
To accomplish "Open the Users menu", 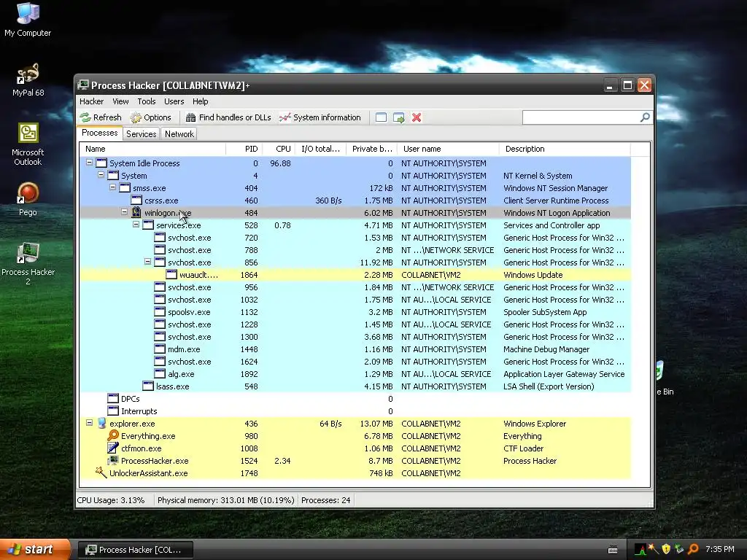I will click(x=174, y=101).
